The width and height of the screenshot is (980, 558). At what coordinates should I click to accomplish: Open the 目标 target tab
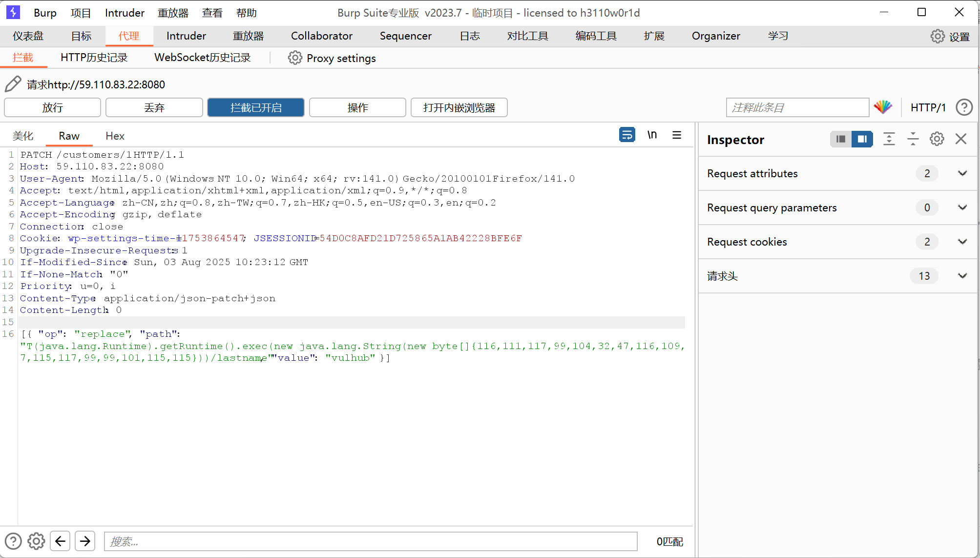[x=81, y=36]
